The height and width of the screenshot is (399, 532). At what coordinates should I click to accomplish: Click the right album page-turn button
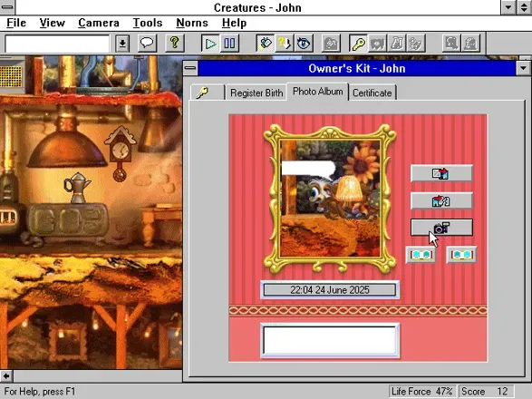[462, 255]
